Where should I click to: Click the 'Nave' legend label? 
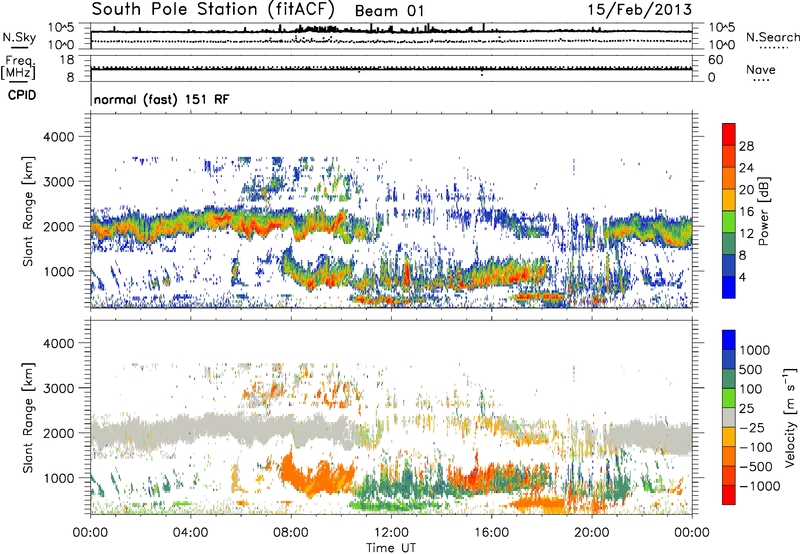(760, 69)
